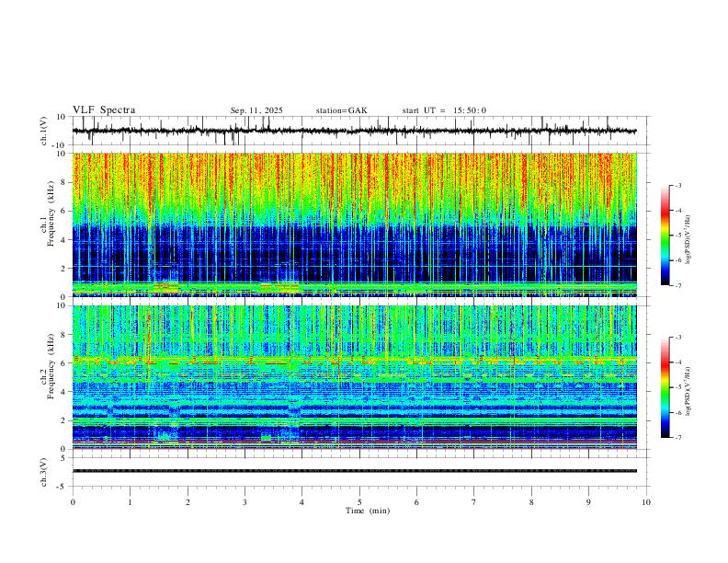
Task: Click time axis tick label '7'
Action: (x=474, y=502)
